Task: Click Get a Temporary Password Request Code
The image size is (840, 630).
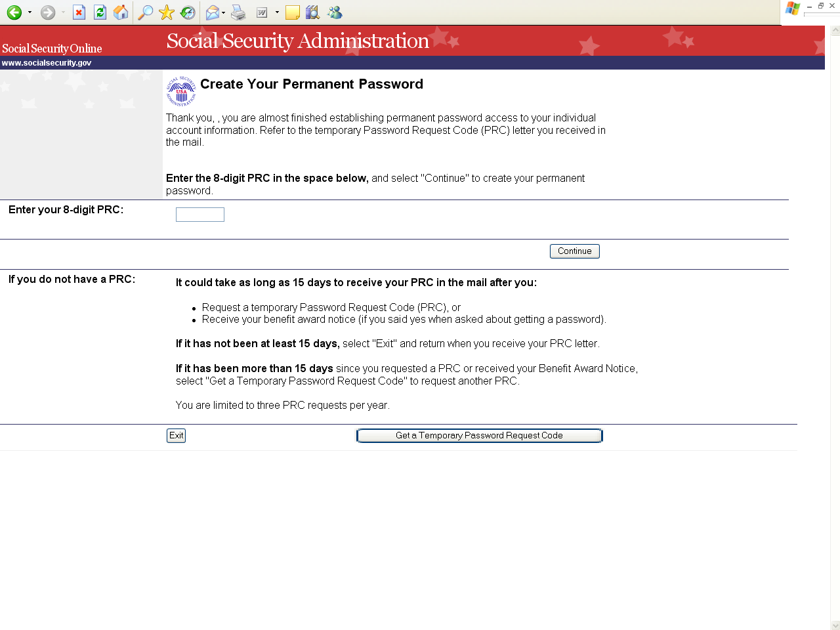Action: [x=480, y=436]
